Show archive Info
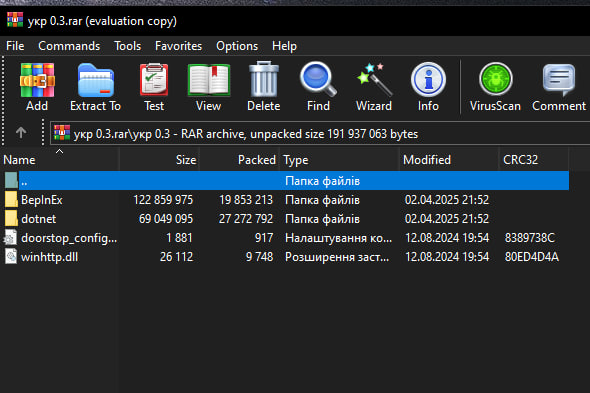590x393 pixels. click(x=428, y=80)
